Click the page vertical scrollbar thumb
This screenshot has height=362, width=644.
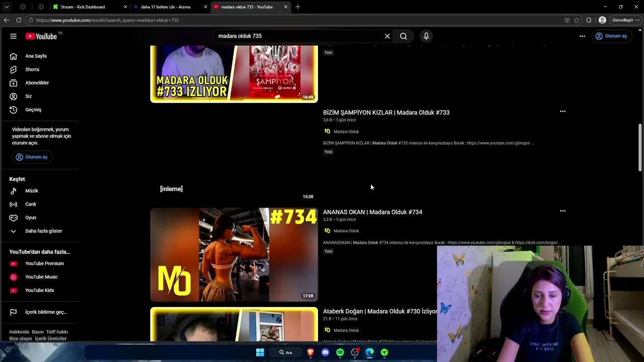tap(640, 147)
